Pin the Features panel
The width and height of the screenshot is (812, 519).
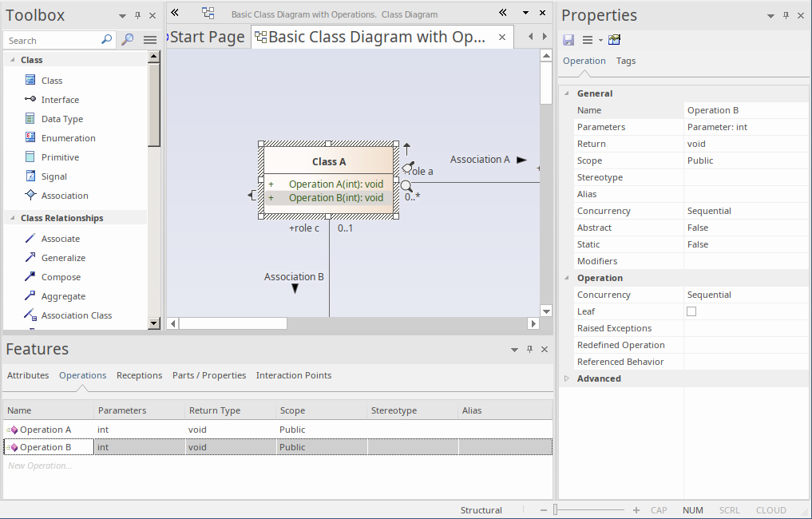point(529,350)
